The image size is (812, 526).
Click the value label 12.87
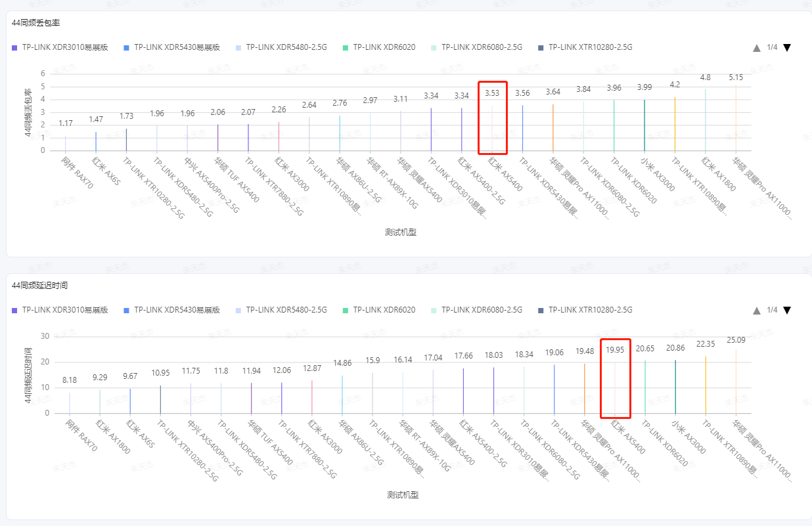(x=312, y=368)
